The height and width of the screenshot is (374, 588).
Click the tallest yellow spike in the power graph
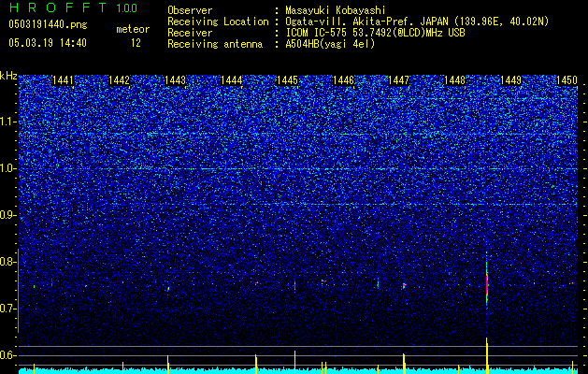coord(487,355)
